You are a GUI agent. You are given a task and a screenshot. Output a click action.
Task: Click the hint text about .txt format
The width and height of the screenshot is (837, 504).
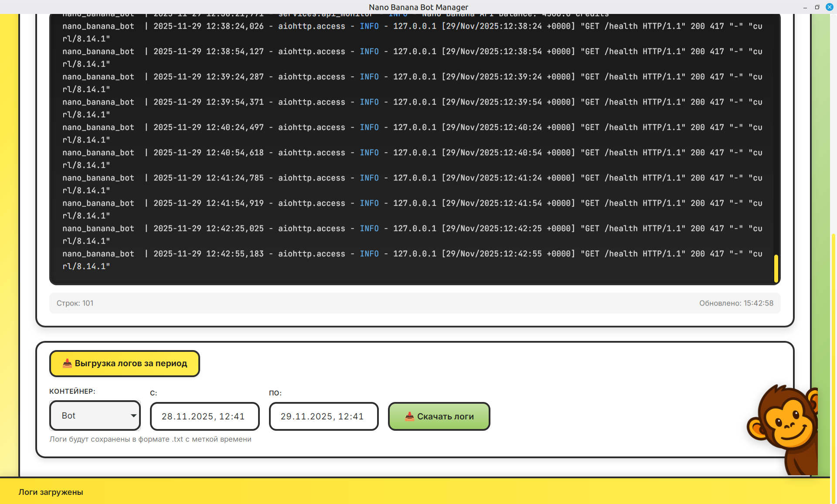coord(150,439)
